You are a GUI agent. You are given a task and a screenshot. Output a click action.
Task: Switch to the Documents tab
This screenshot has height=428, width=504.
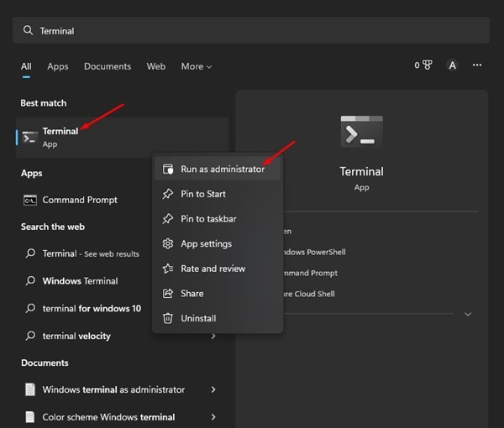(x=108, y=66)
